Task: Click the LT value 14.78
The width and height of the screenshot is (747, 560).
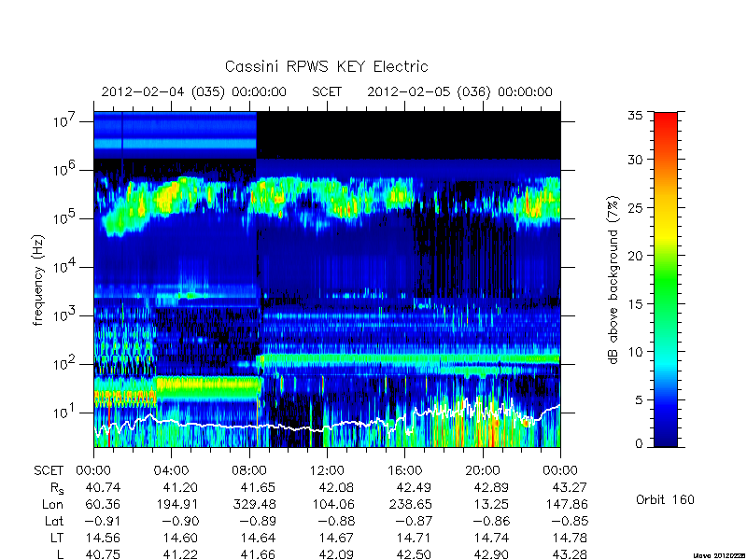Action: pos(569,538)
